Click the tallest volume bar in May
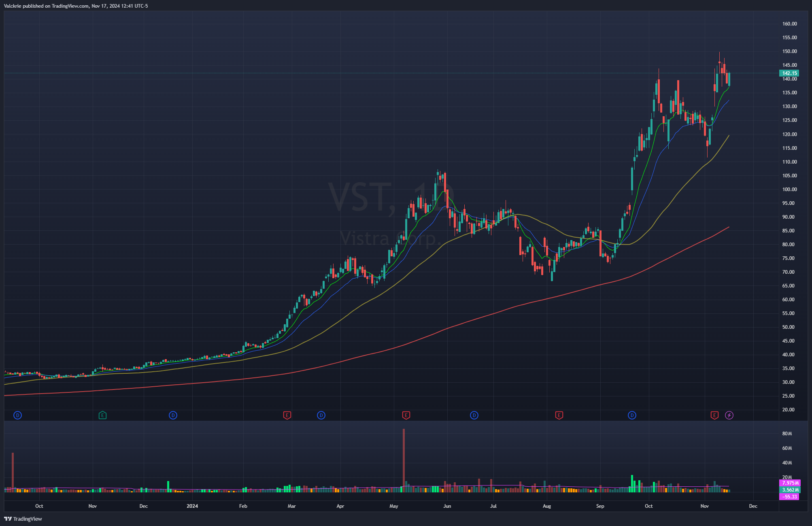 click(x=404, y=460)
